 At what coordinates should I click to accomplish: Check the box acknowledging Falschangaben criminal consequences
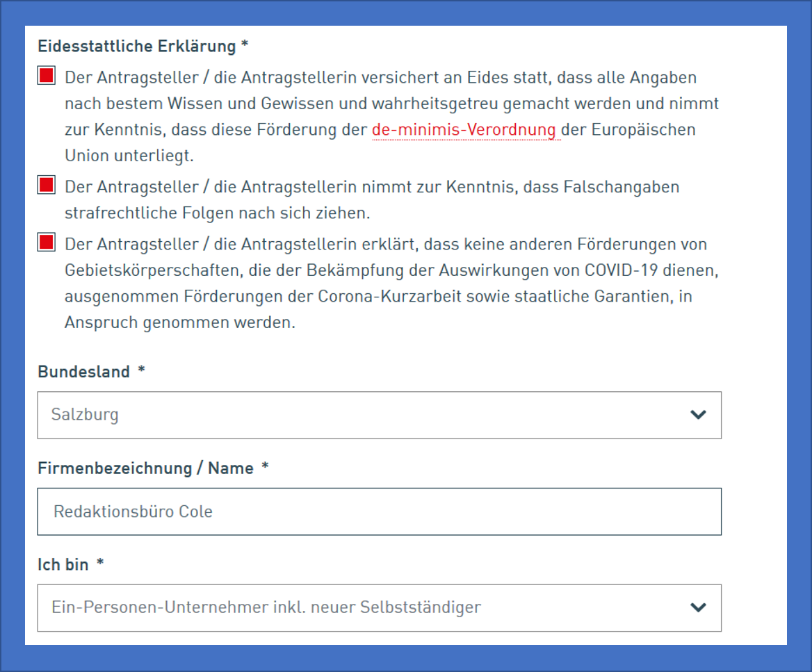pyautogui.click(x=46, y=186)
